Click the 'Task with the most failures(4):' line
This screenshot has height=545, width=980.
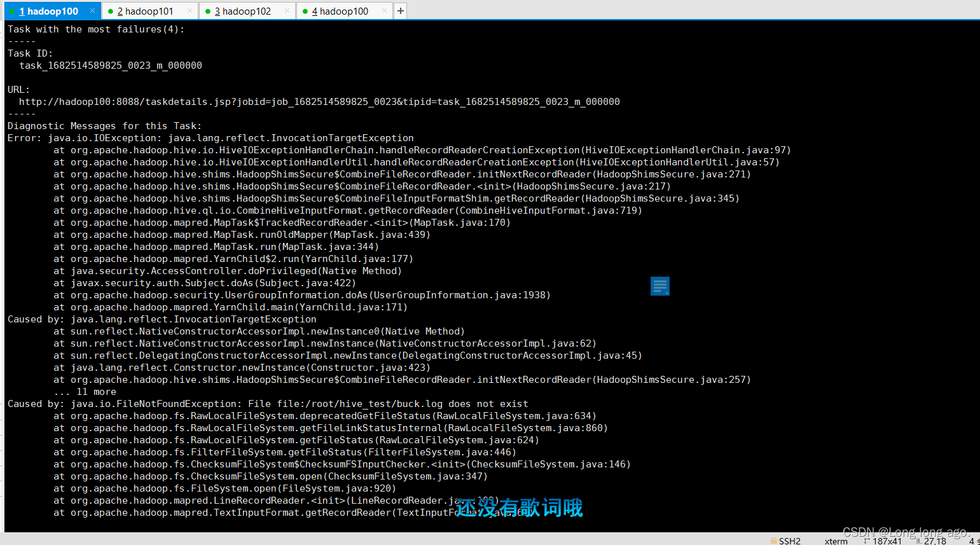(96, 29)
